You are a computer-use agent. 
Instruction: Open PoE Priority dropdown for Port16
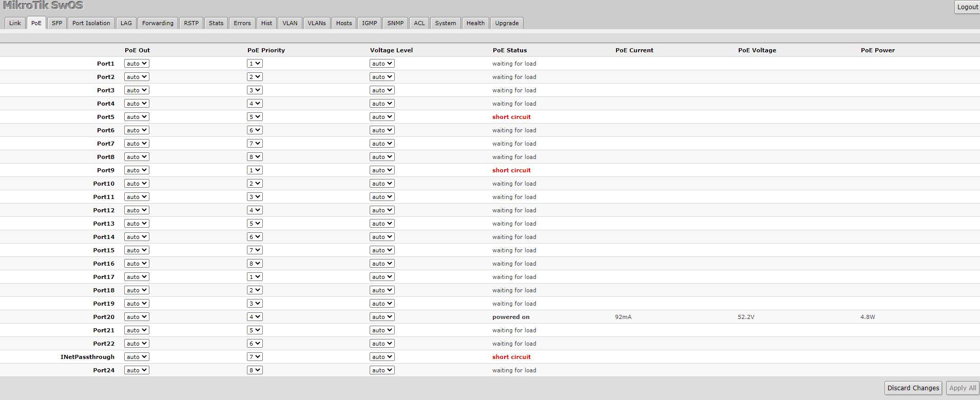click(x=255, y=264)
